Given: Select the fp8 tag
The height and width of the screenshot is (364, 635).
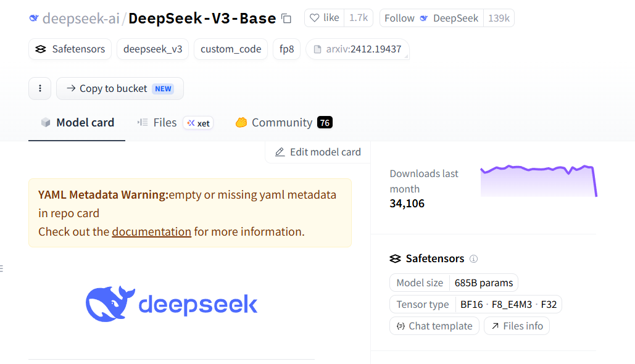Looking at the screenshot, I should [x=287, y=49].
